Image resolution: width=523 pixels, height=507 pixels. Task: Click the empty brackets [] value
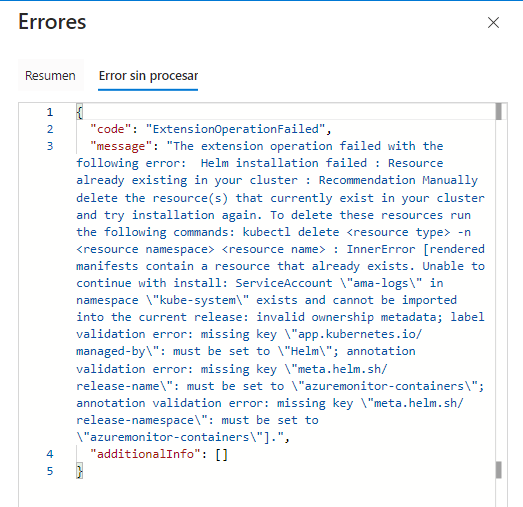pos(221,454)
